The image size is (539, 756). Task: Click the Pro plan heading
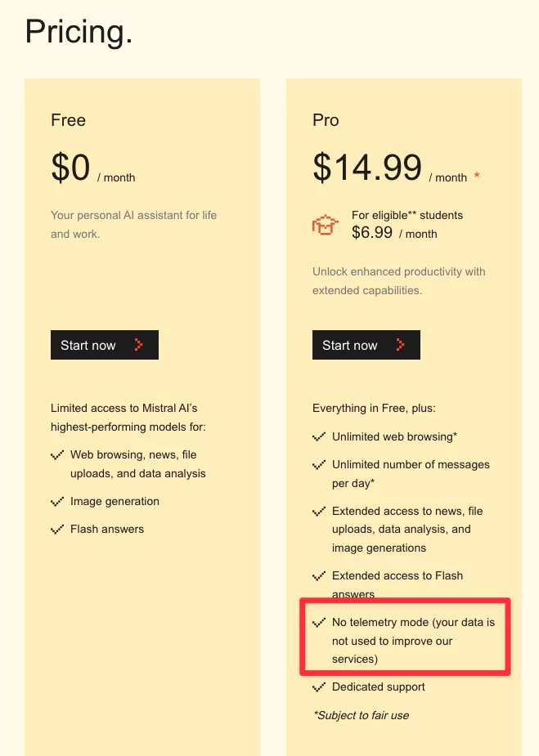[x=326, y=120]
